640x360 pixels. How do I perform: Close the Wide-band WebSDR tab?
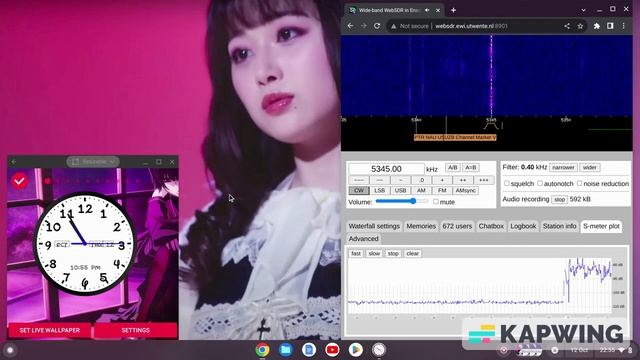(438, 10)
